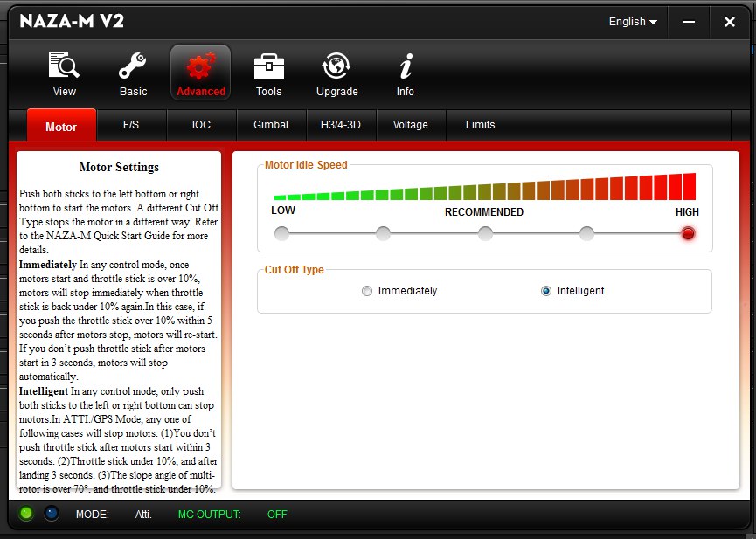756x539 pixels.
Task: Open the Basic wrench settings icon
Action: point(133,66)
